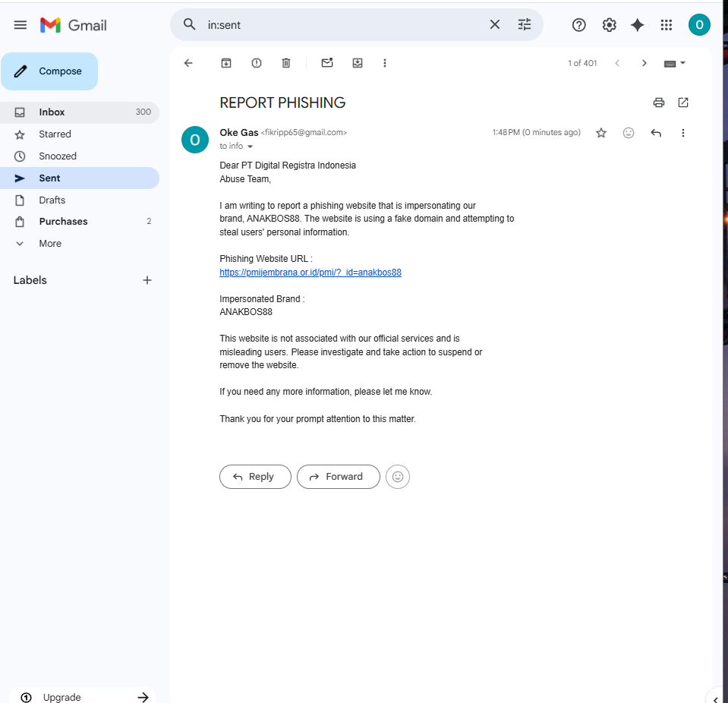The image size is (728, 703).
Task: Create a new label with the plus icon
Action: pyautogui.click(x=147, y=280)
